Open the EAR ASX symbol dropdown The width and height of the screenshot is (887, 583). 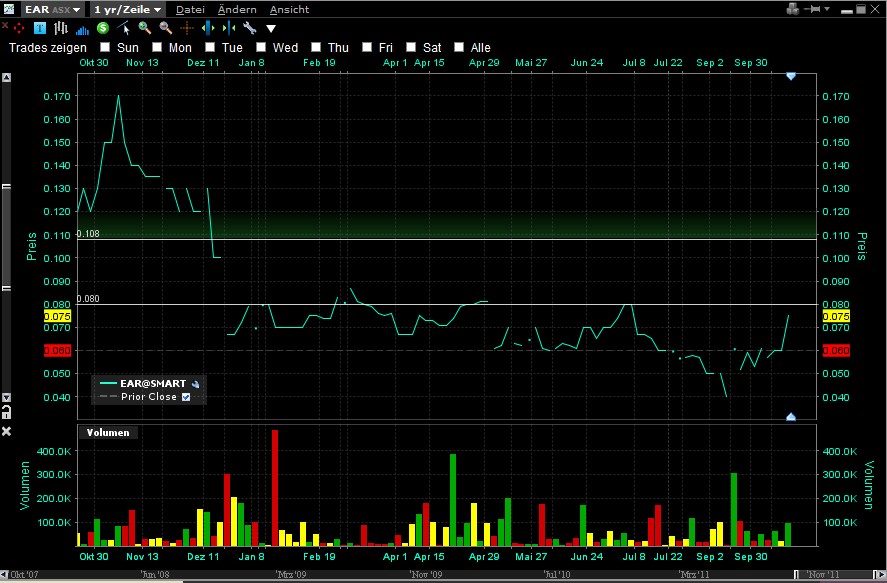tap(52, 9)
